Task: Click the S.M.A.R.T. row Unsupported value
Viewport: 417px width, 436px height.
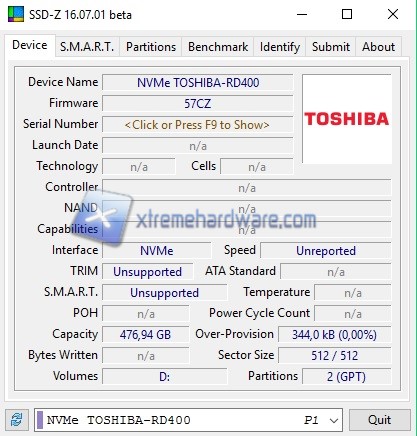Action: pos(165,293)
